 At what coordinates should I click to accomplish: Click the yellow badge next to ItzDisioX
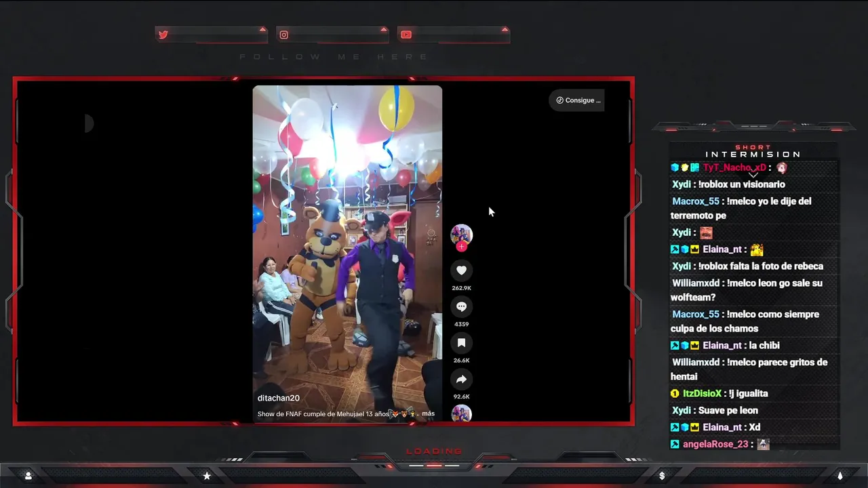(x=675, y=394)
